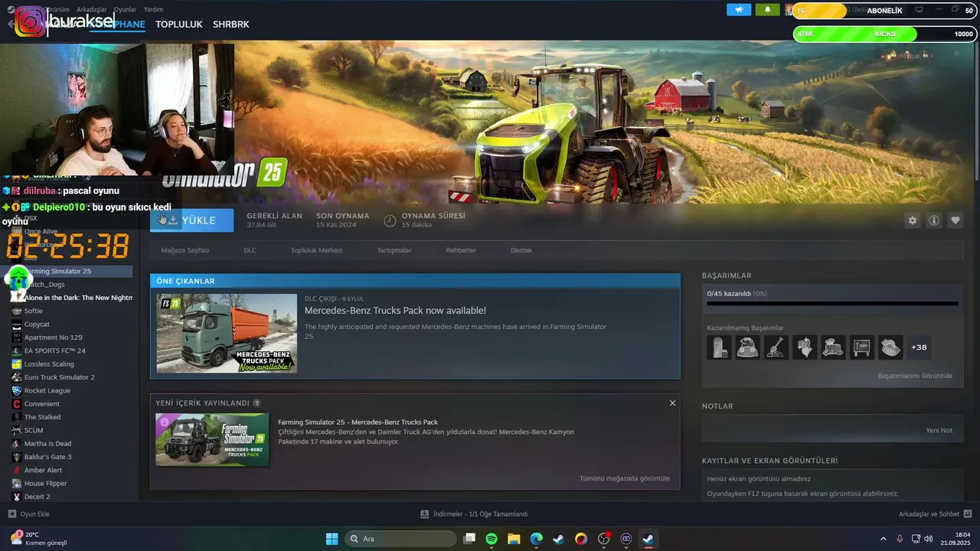980x551 pixels.
Task: Select fourth unearned achievement icon
Action: [x=805, y=347]
